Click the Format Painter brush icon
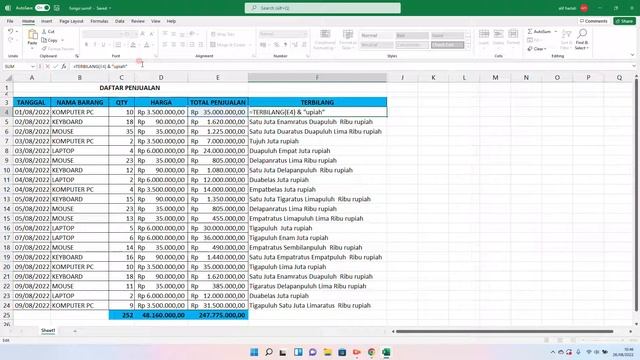640x360 pixels. point(44,49)
